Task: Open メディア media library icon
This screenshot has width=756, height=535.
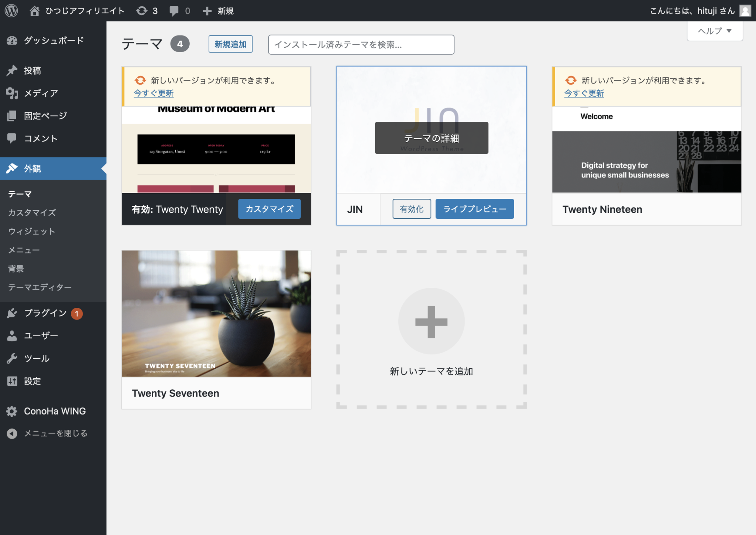Action: pos(12,93)
